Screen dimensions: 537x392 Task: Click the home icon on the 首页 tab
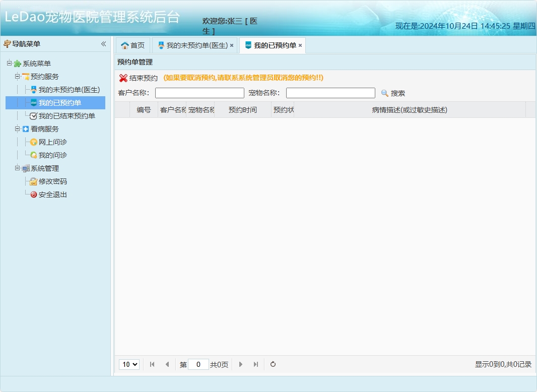pyautogui.click(x=124, y=45)
